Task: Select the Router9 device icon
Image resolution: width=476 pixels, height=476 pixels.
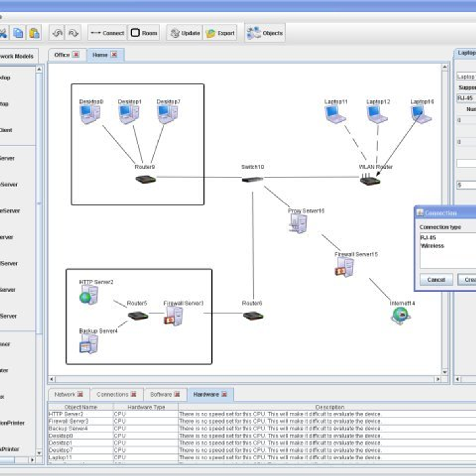Action: click(x=146, y=179)
